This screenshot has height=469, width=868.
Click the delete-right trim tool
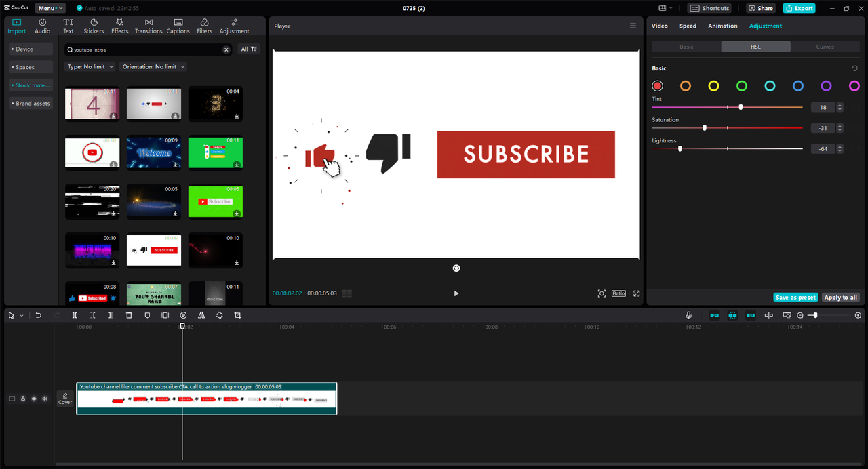[111, 315]
